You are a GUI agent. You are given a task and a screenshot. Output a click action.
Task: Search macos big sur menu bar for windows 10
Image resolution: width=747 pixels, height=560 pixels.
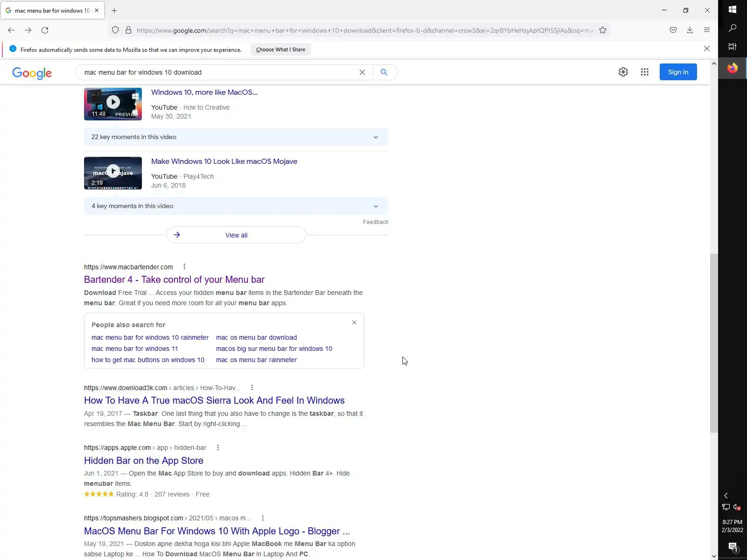point(274,349)
